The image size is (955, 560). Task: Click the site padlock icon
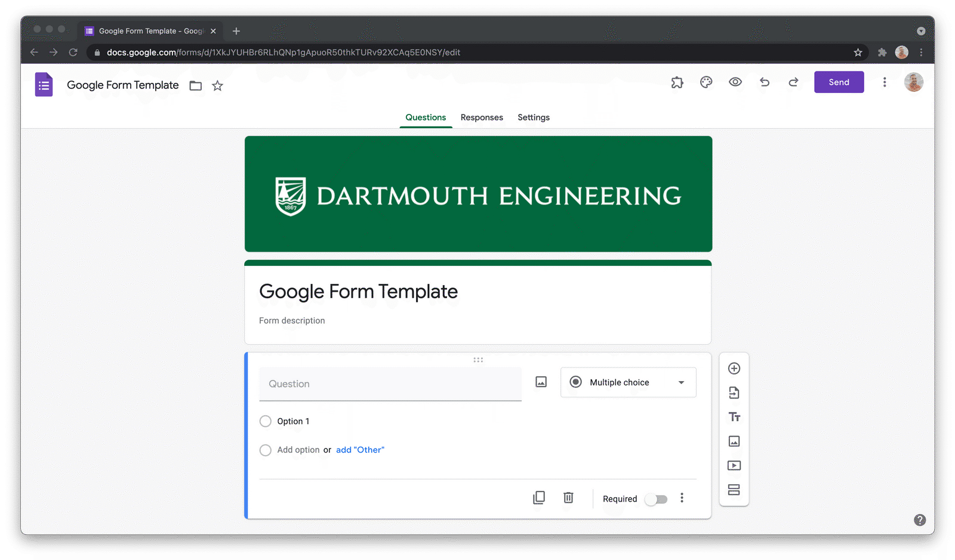(97, 52)
